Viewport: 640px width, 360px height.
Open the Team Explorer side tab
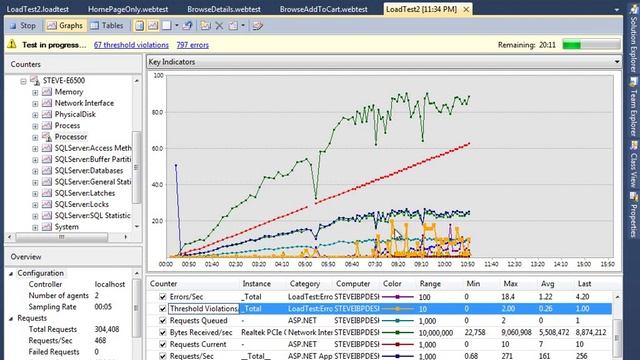coord(633,107)
